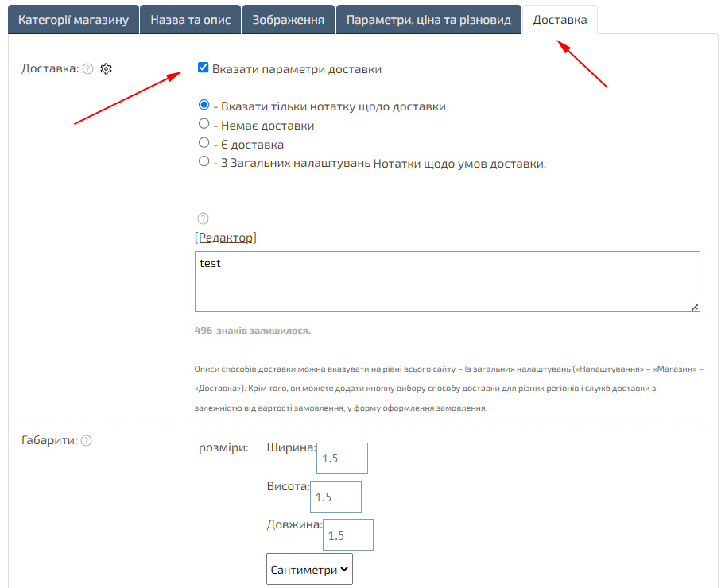The height and width of the screenshot is (588, 725).
Task: Toggle the Вказати параметри доставки checkbox
Action: (x=204, y=68)
